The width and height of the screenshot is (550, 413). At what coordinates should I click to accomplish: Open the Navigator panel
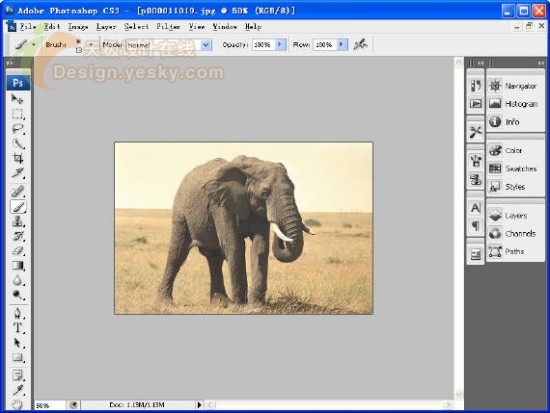coord(515,86)
